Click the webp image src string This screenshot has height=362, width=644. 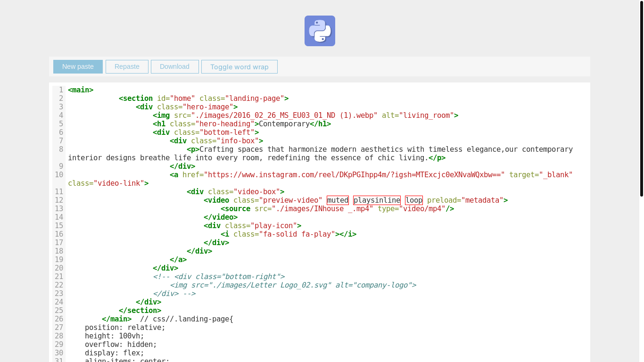tap(284, 115)
